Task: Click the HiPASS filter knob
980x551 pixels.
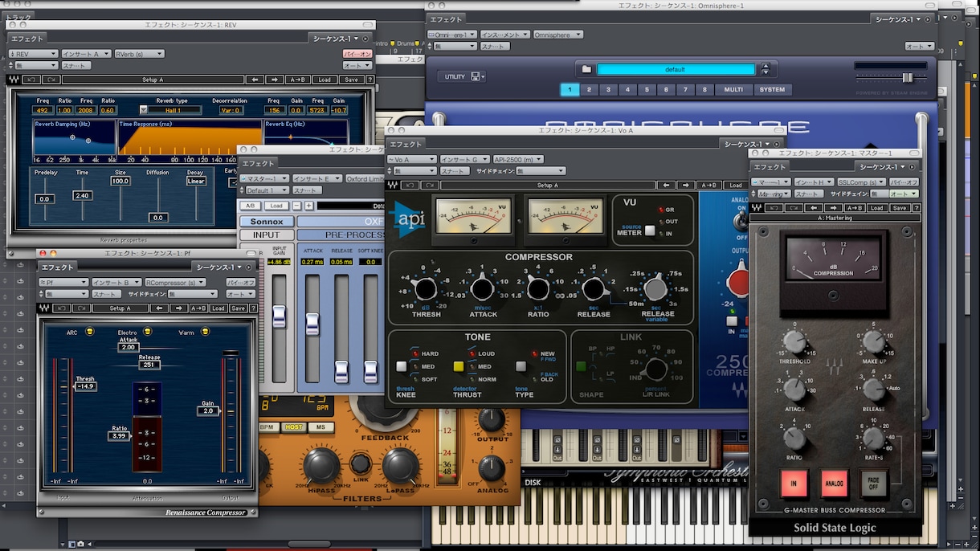Action: [321, 465]
